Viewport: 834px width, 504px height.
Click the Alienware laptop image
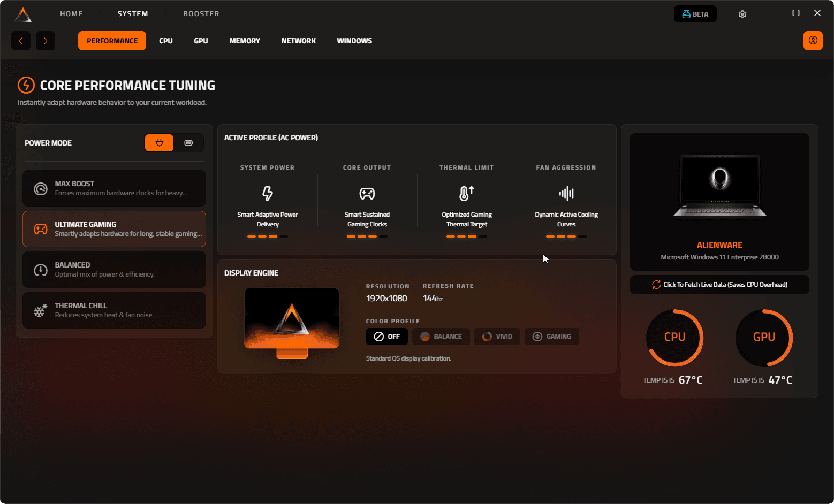pos(719,186)
